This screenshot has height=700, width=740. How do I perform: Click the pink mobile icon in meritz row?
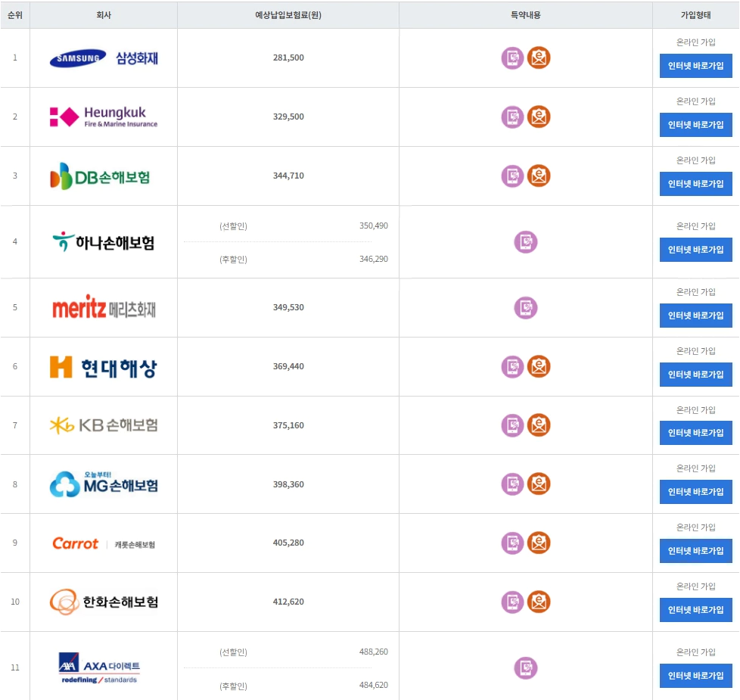[525, 308]
